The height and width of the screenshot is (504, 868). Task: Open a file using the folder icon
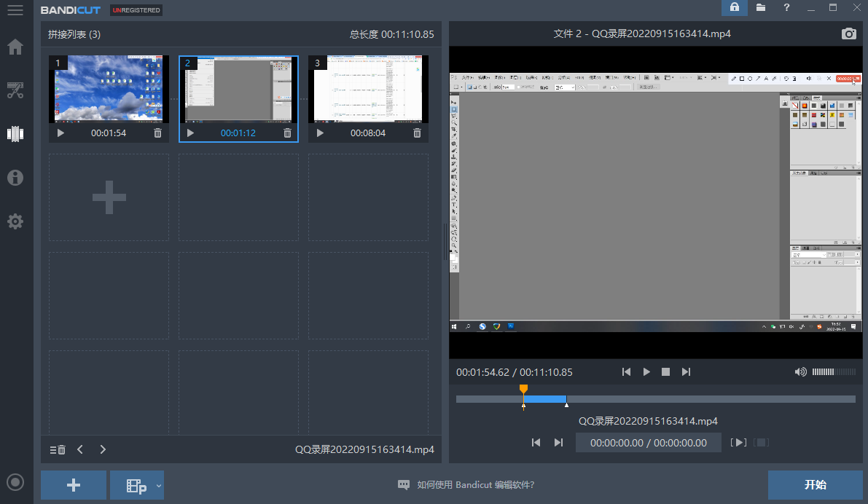(x=761, y=8)
